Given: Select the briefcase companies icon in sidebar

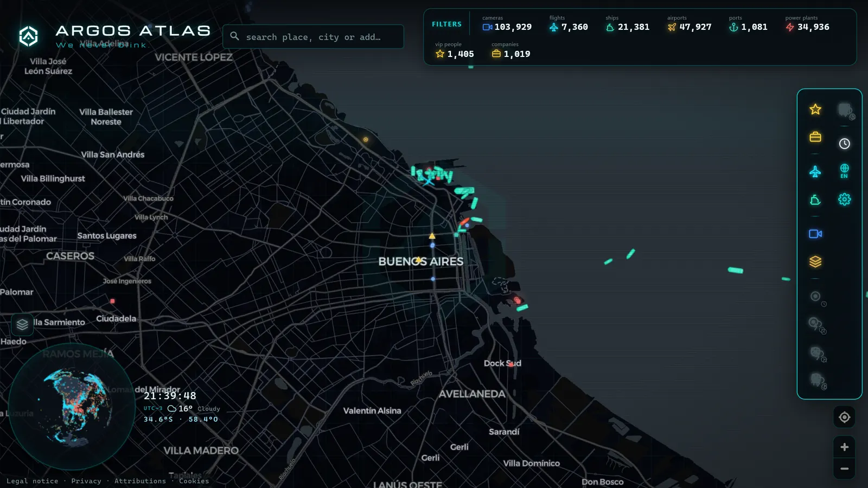Looking at the screenshot, I should [x=815, y=137].
